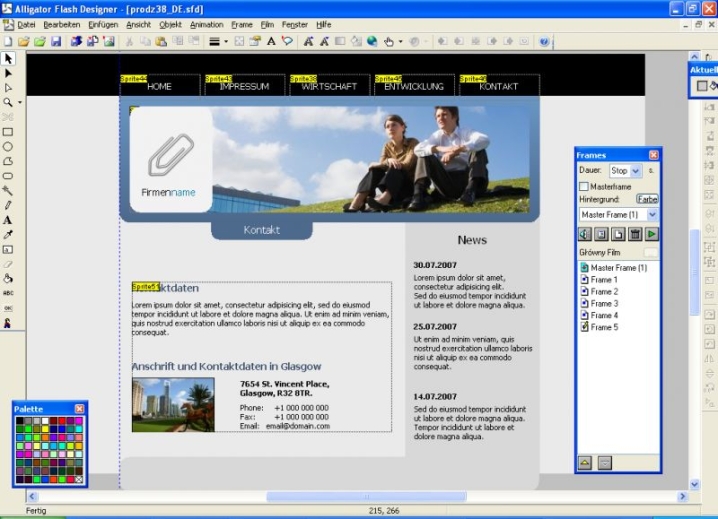
Task: Click the delete frame trash icon
Action: [635, 234]
